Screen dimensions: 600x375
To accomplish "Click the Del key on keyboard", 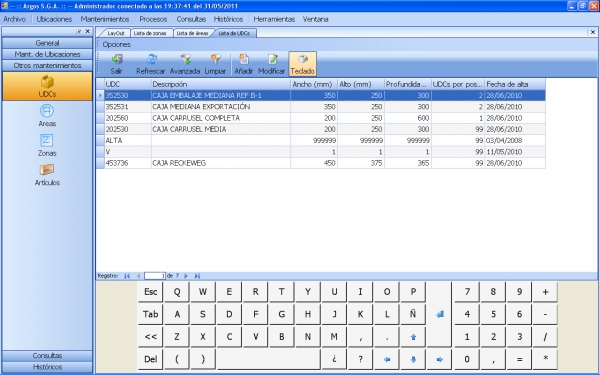I will [150, 359].
